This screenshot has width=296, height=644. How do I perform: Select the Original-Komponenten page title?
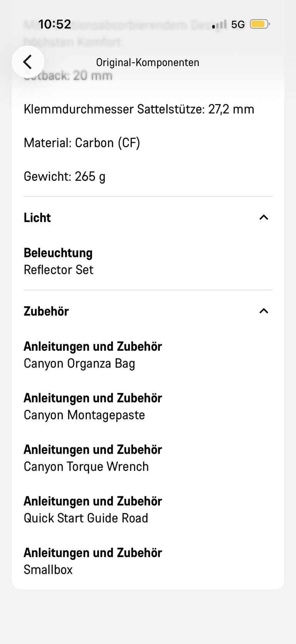[148, 62]
